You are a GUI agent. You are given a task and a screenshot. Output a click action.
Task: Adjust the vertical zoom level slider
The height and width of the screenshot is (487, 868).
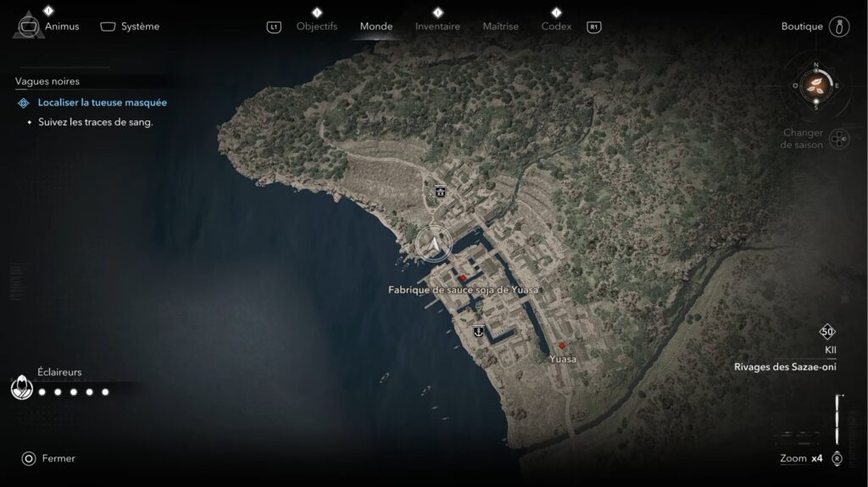(838, 419)
